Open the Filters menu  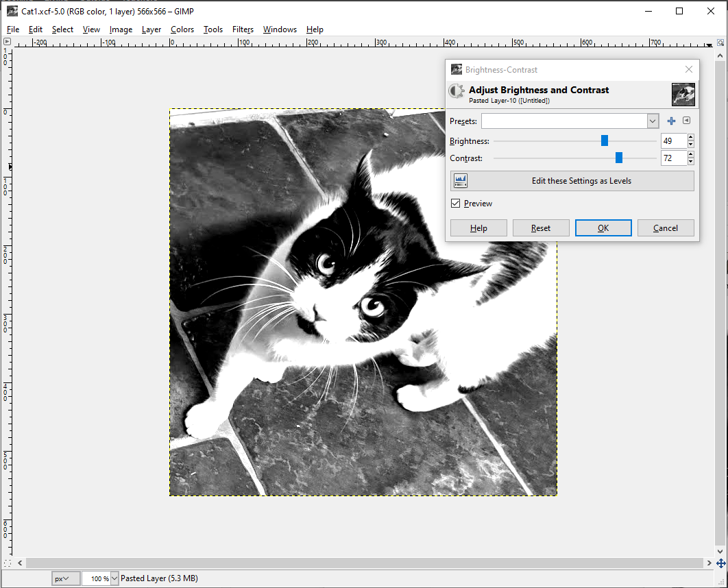click(243, 29)
